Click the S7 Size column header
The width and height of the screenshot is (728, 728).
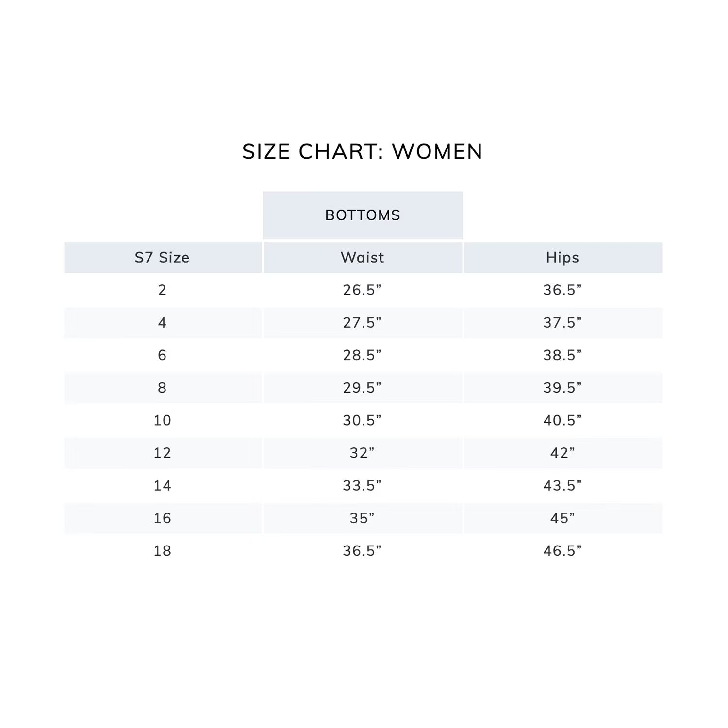pos(162,257)
